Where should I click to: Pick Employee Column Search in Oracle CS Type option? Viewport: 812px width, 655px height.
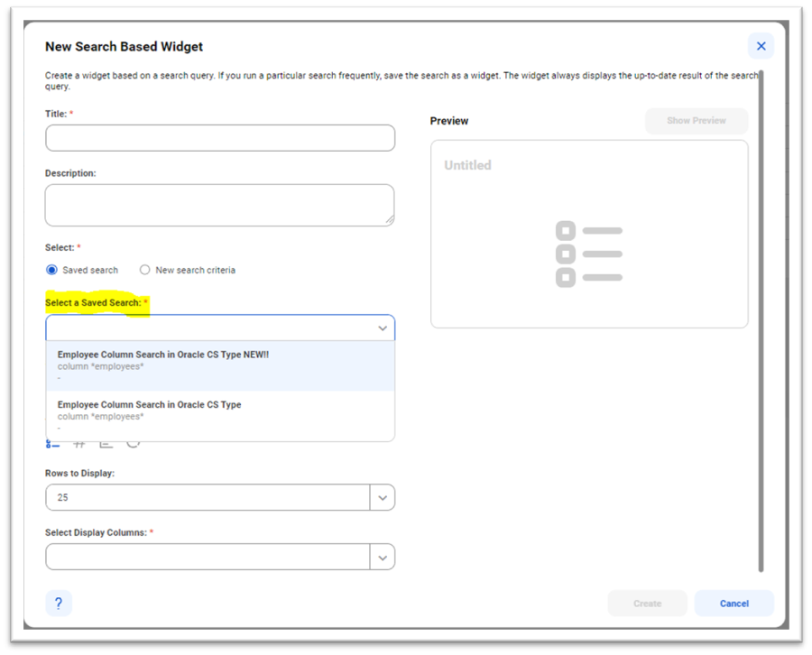click(220, 416)
